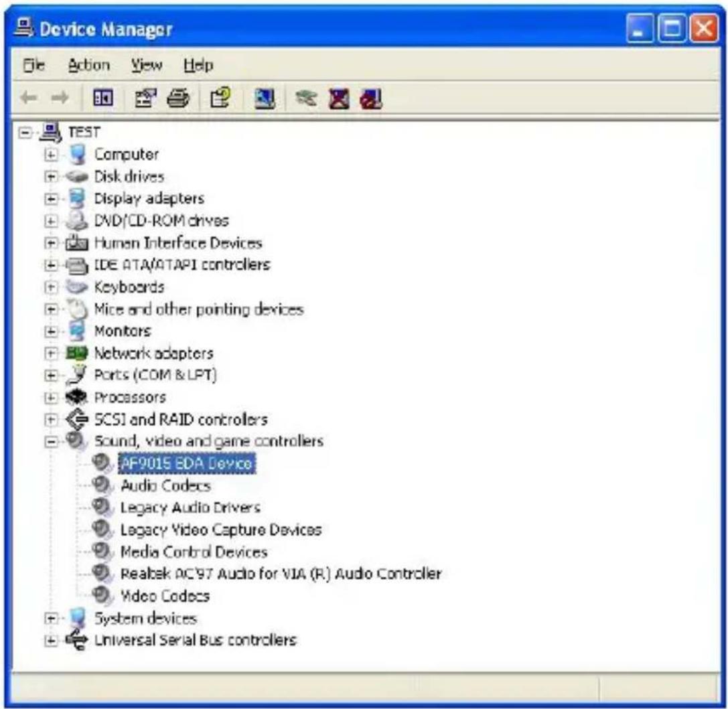
Task: Click the SCSI and RAID controllers icon
Action: (x=76, y=420)
